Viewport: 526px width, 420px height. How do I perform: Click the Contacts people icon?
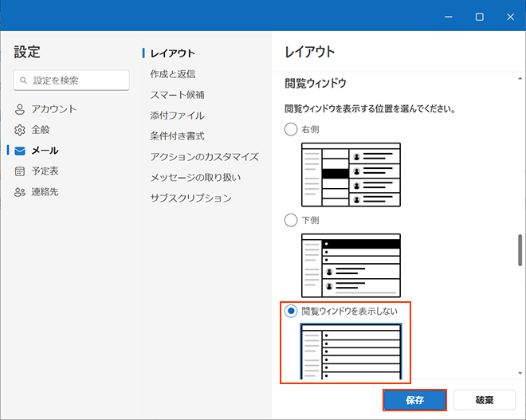pos(20,192)
